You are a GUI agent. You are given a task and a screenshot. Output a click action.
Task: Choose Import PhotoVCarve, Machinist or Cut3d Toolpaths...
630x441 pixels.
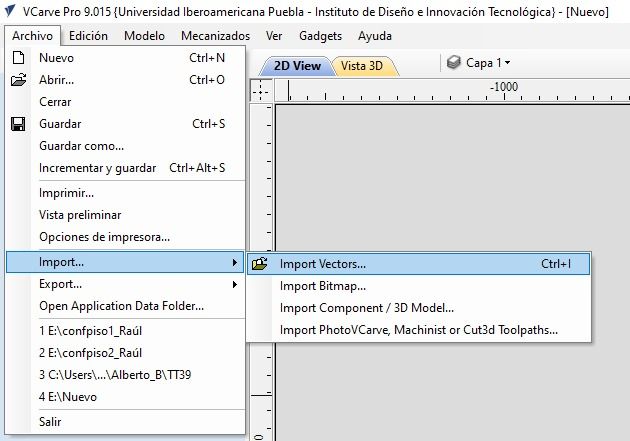point(419,330)
